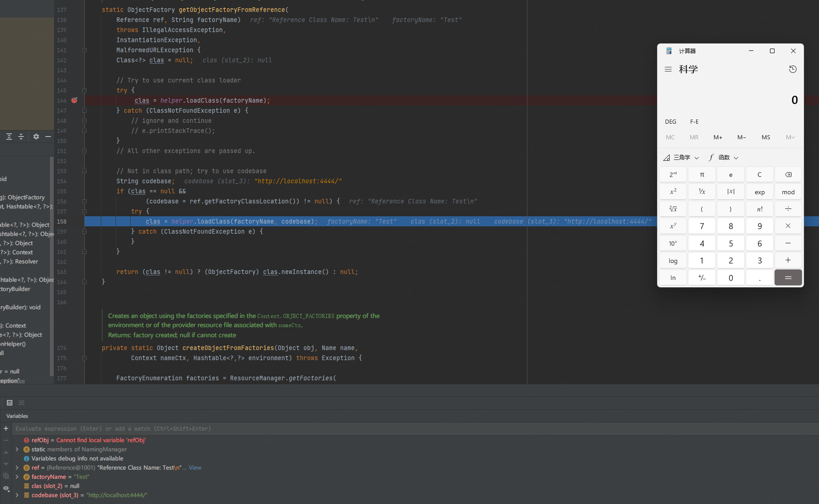Open watches view-mode eye dropdown
This screenshot has width=819, height=504.
(x=6, y=488)
